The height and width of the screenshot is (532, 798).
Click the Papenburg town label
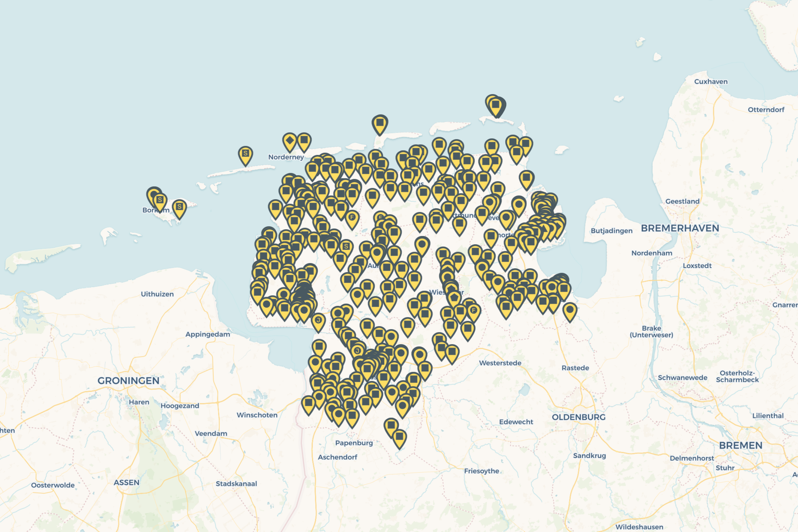(x=354, y=443)
